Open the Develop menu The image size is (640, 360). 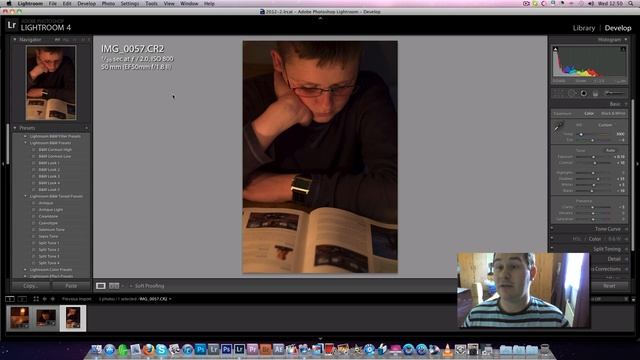(86, 4)
